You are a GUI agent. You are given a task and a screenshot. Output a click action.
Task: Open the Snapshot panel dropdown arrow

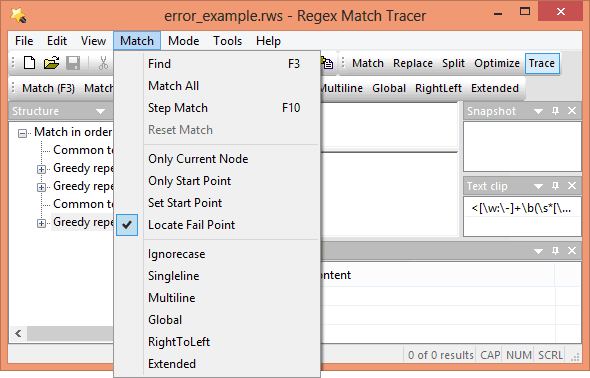[x=538, y=111]
